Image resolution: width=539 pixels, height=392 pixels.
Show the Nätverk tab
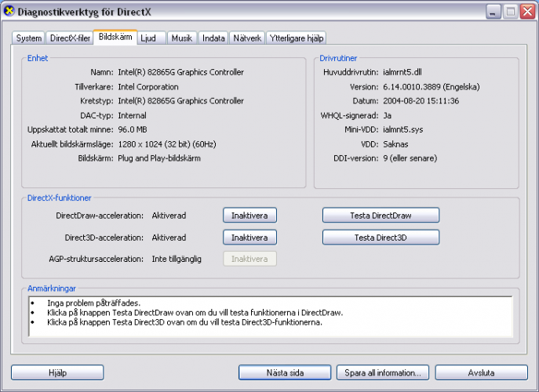[248, 38]
